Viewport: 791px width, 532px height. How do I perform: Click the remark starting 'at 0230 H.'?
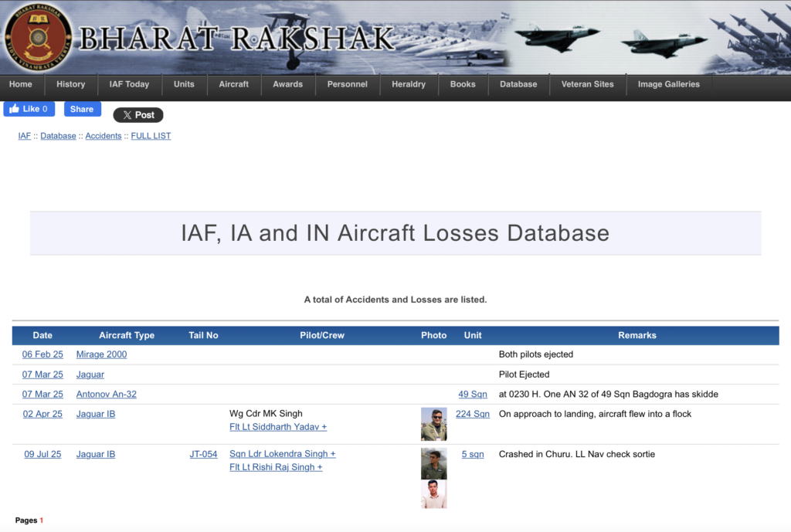(609, 395)
